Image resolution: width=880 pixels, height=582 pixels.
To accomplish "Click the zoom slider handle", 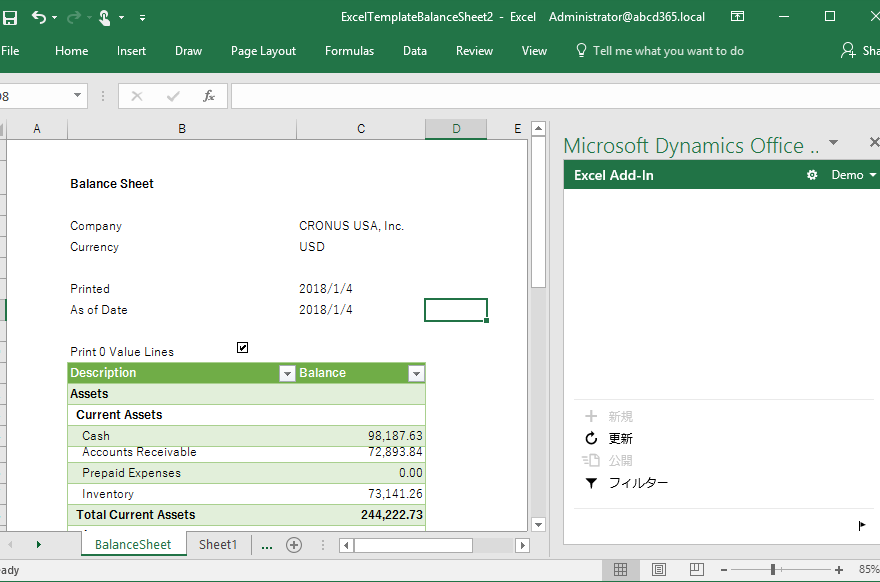I will (773, 570).
